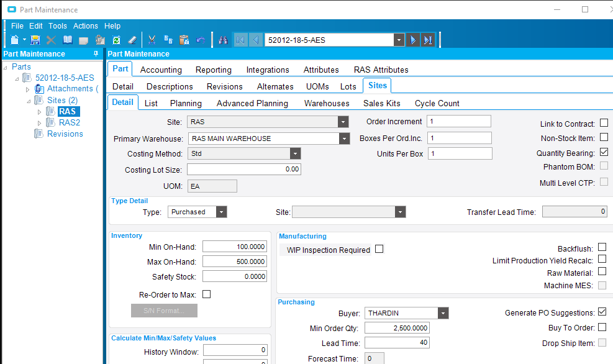This screenshot has height=364, width=613.
Task: Click the Delete X toolbar icon
Action: tap(51, 40)
